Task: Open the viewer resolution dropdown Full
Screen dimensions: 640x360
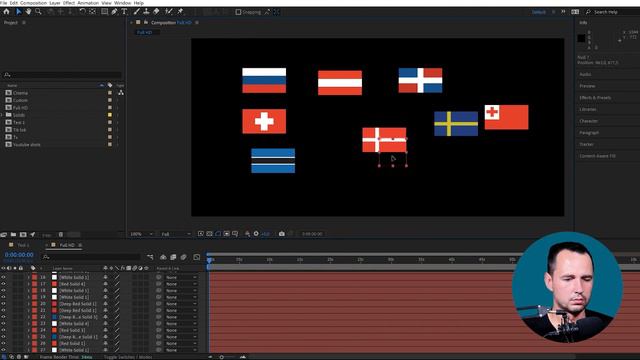Action: (x=176, y=234)
